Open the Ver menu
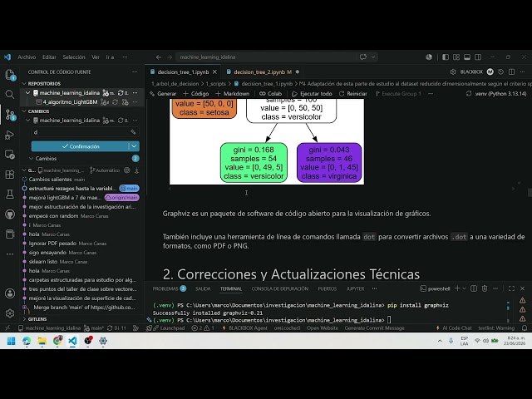 point(96,57)
